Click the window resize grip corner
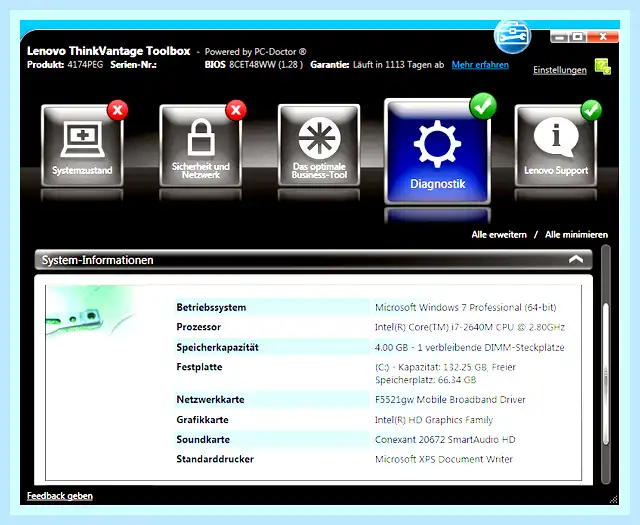640x525 pixels. (x=613, y=499)
